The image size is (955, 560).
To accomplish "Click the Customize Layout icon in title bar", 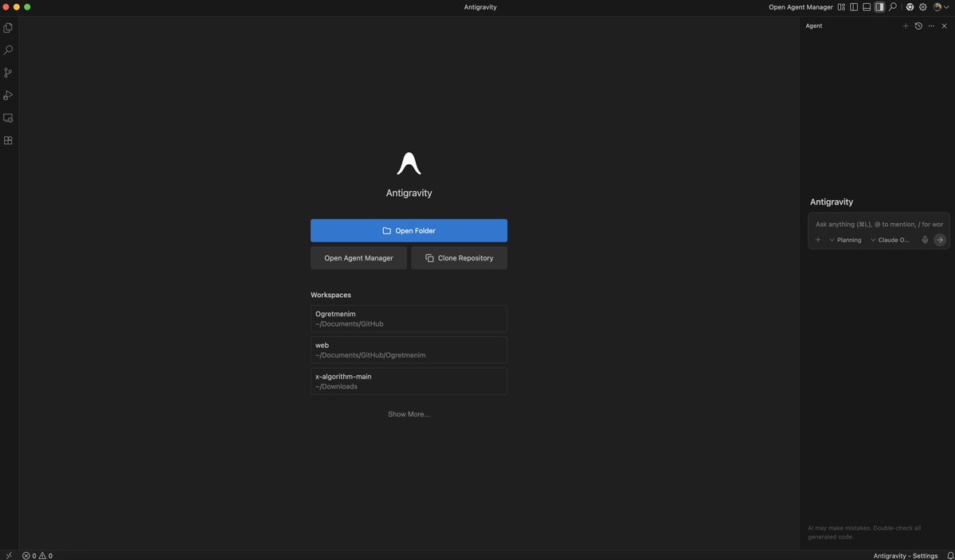I will (x=841, y=7).
